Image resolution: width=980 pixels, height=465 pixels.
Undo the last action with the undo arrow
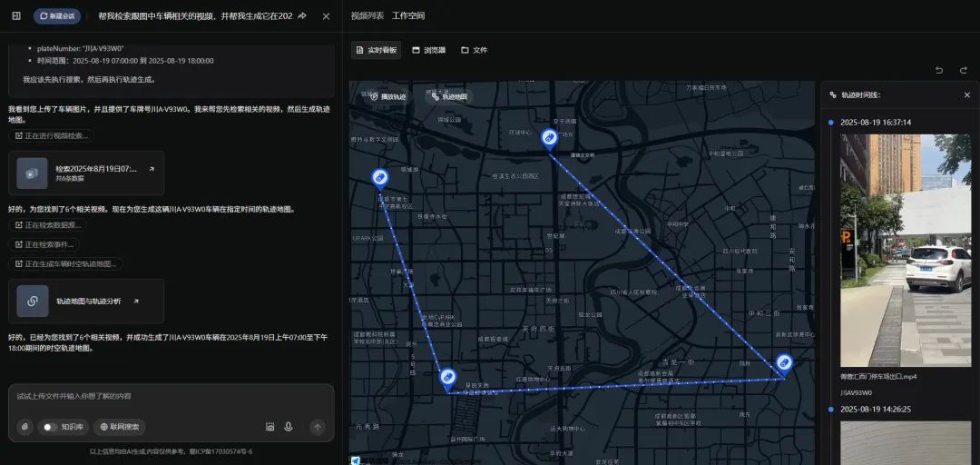click(939, 70)
